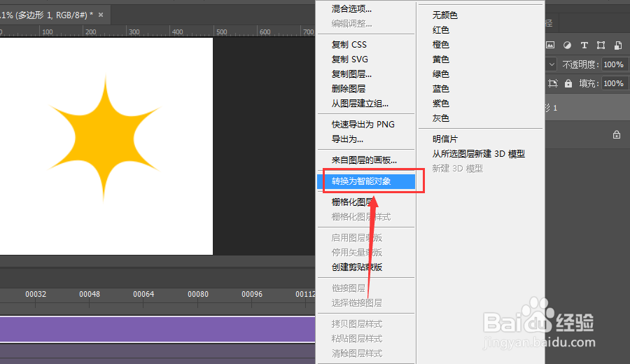Click the lock all padlock icon

568,83
